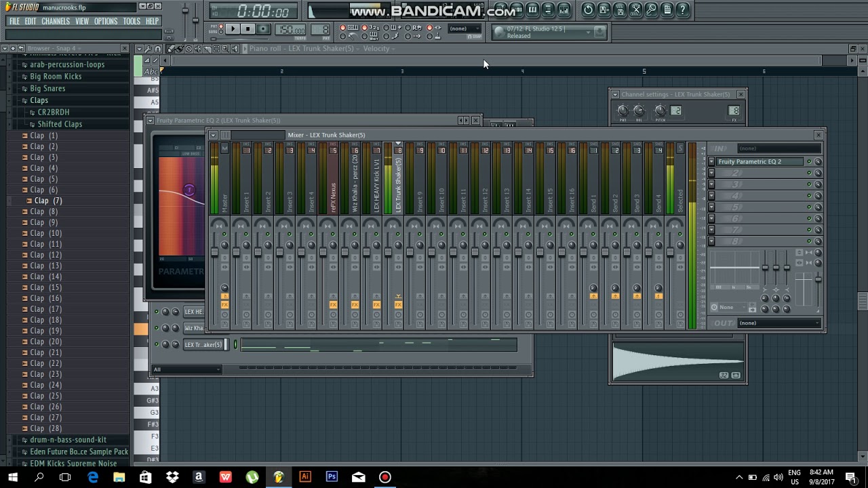This screenshot has height=488, width=868.
Task: Click the Shifted Claps folder in browser
Action: point(60,125)
